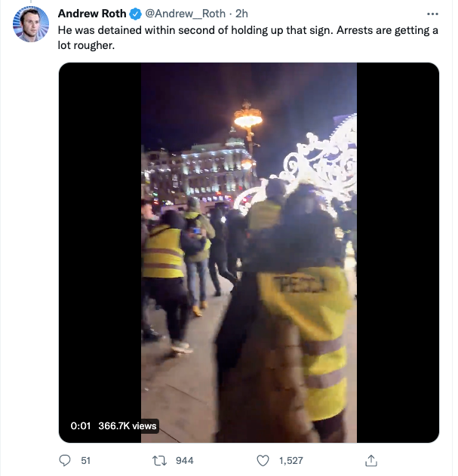Retweet the post using the retweet icon
Viewport: 458px width, 476px height.
click(158, 460)
